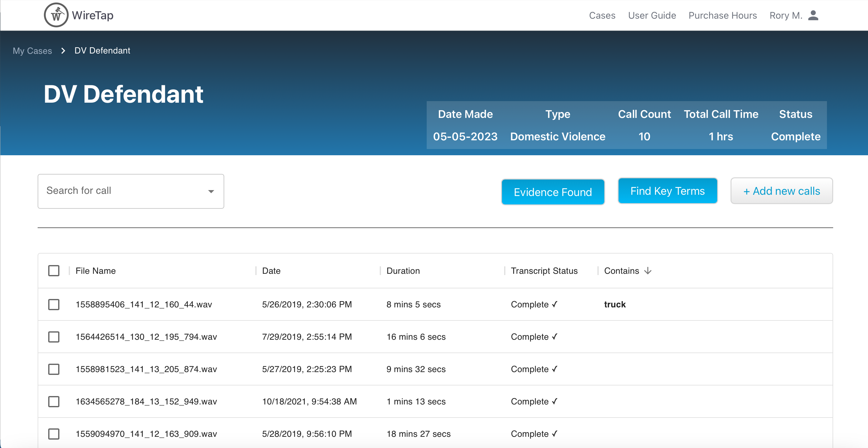Go to User Guide in navigation
This screenshot has width=868, height=448.
pyautogui.click(x=652, y=16)
